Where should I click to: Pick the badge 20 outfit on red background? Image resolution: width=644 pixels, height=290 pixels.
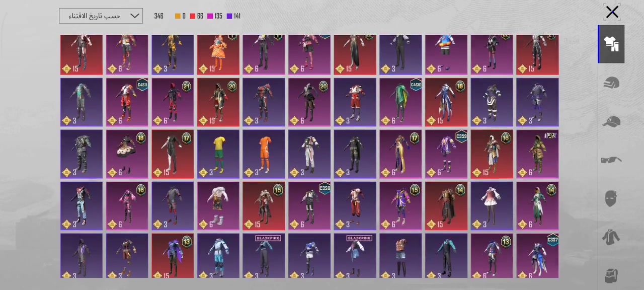pos(218,102)
